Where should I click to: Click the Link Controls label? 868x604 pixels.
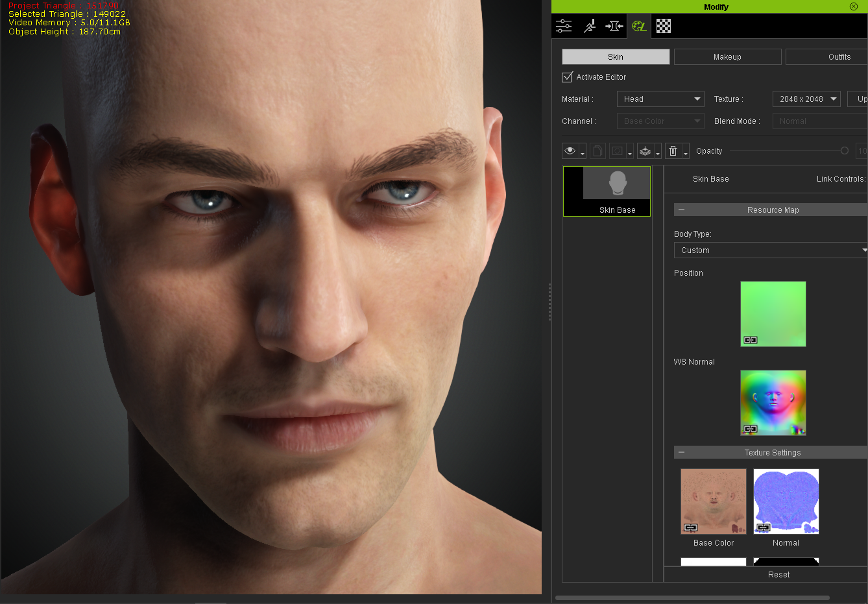(x=841, y=179)
